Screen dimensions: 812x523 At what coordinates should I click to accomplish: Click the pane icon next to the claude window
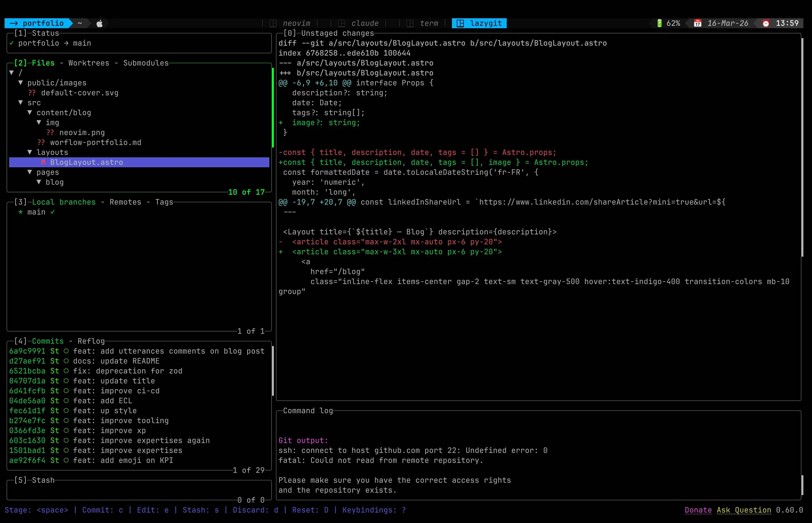tap(342, 23)
